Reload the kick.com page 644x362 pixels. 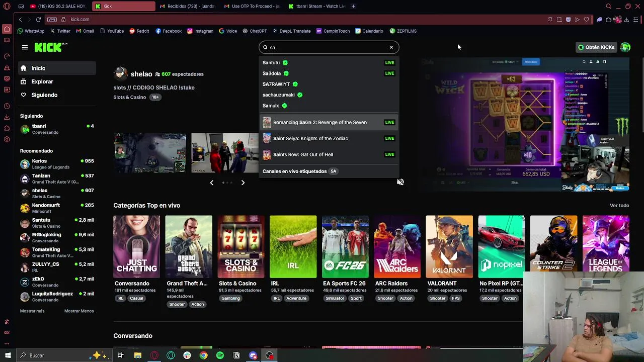coord(38,20)
